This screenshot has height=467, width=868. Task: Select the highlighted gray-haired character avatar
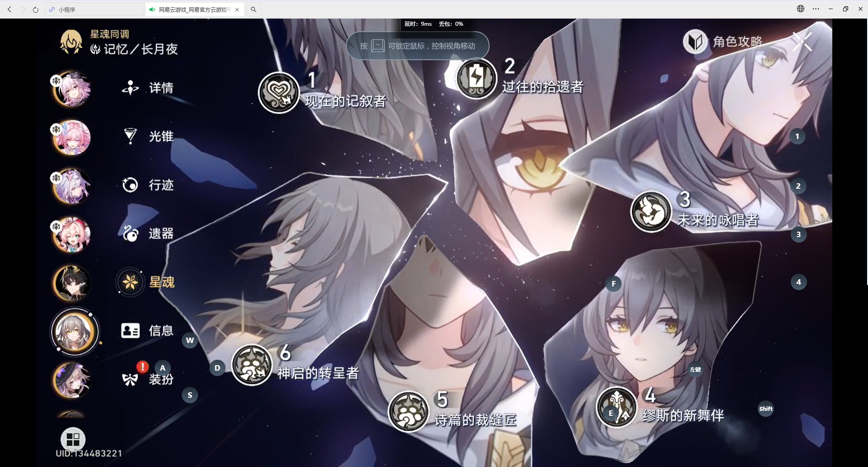75,332
